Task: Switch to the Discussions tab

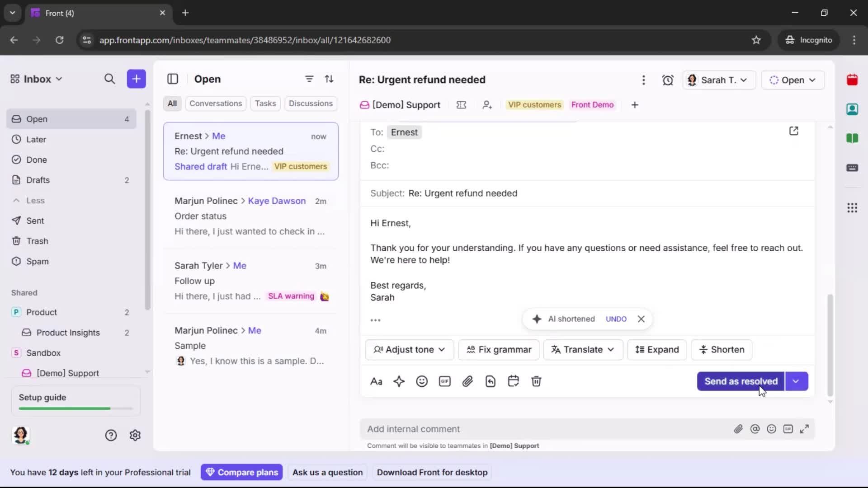Action: point(311,103)
